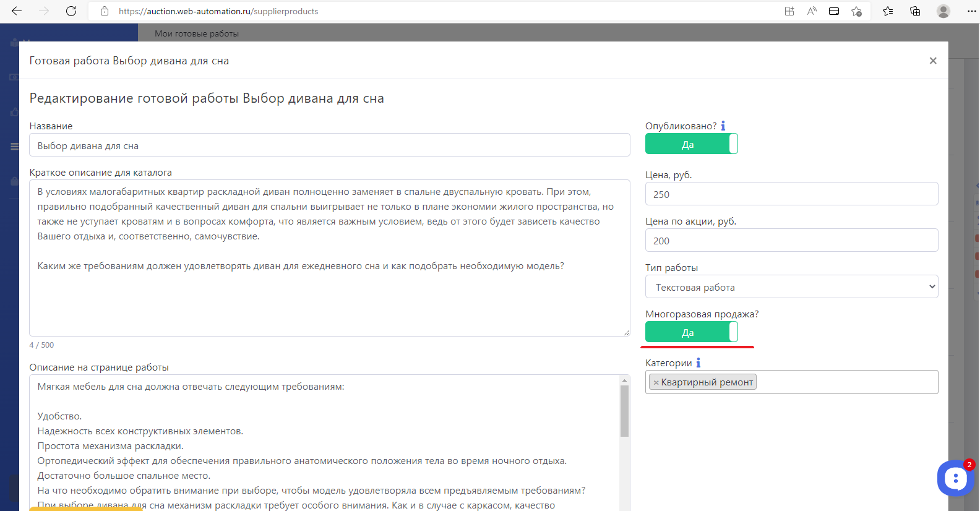Click the Название input field

coord(329,145)
